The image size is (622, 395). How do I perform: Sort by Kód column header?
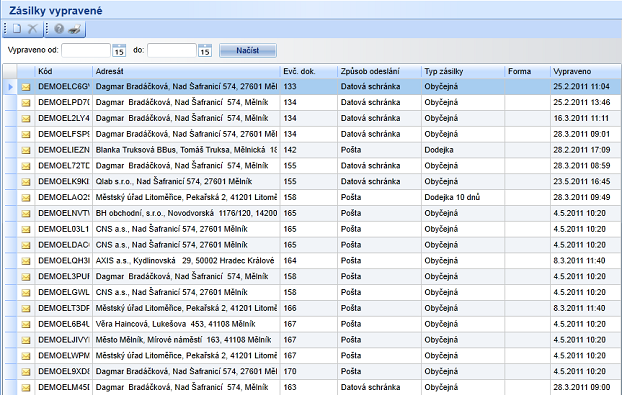point(63,71)
